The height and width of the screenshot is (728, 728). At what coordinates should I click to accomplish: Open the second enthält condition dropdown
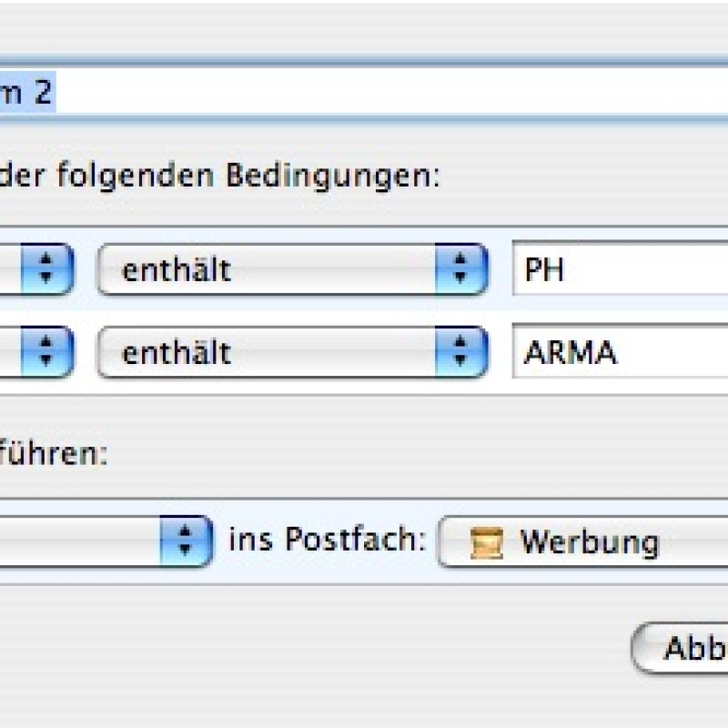coord(292,352)
